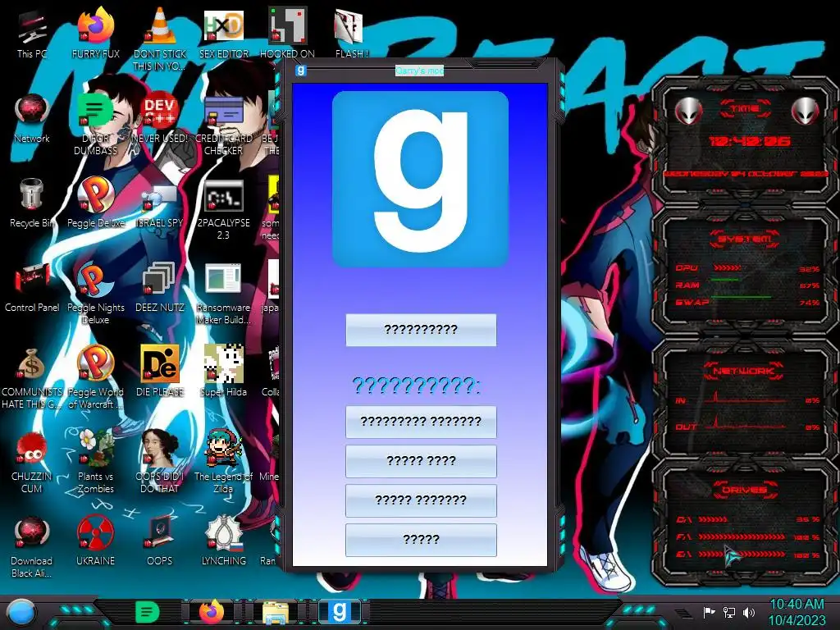Click the top ?????????? button in Garry's mod

pyautogui.click(x=421, y=330)
